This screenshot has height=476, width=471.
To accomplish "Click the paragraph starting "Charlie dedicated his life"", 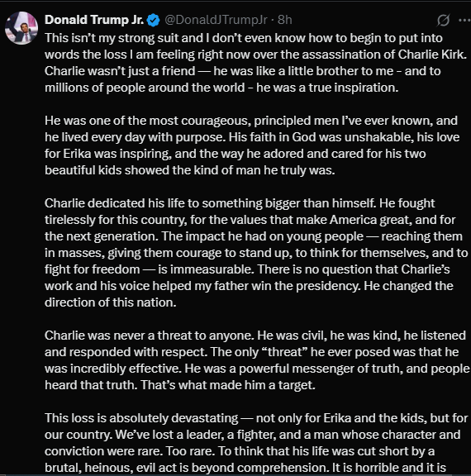I will 256,253.
